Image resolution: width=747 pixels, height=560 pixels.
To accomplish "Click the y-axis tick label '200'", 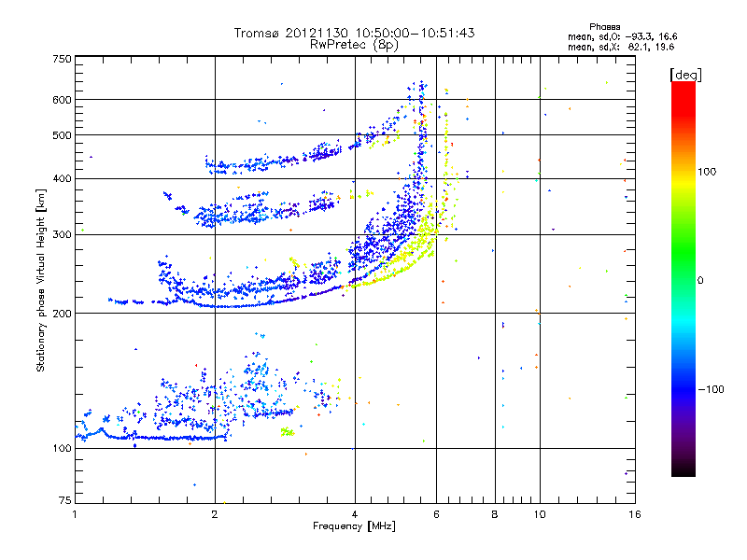I will point(62,314).
